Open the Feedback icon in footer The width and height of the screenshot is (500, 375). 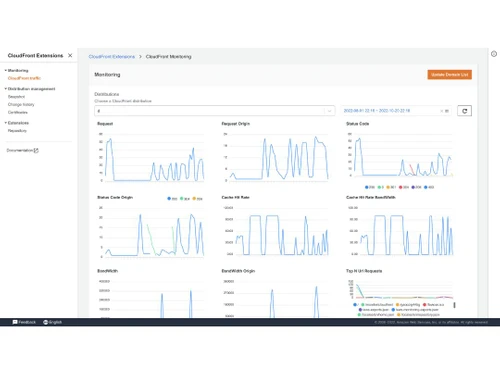click(x=15, y=322)
